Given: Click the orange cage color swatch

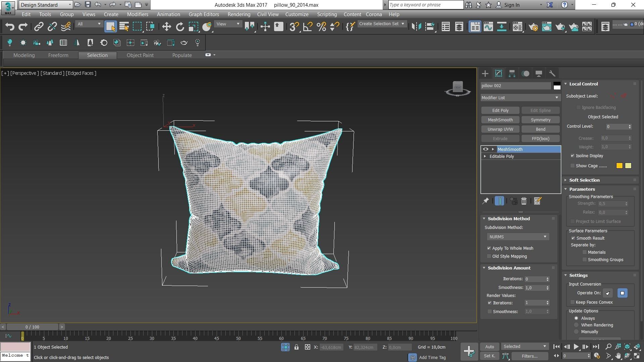Looking at the screenshot, I should 619,166.
